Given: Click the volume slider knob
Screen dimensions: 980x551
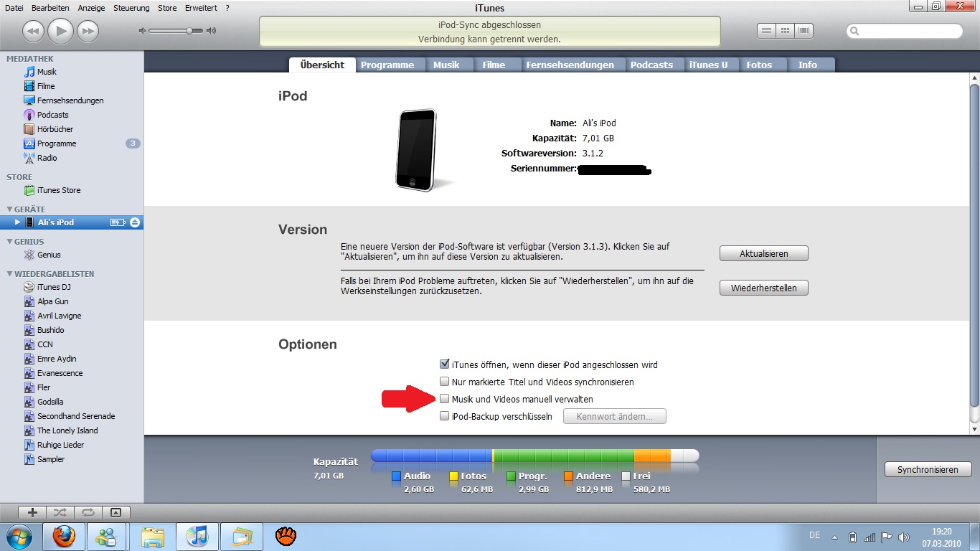Looking at the screenshot, I should [189, 31].
